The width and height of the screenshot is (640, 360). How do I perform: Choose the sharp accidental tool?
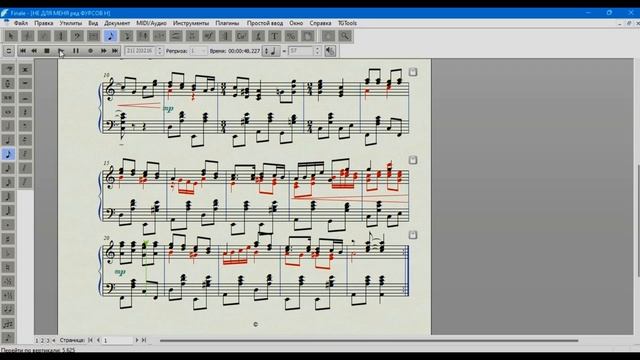coord(8,239)
